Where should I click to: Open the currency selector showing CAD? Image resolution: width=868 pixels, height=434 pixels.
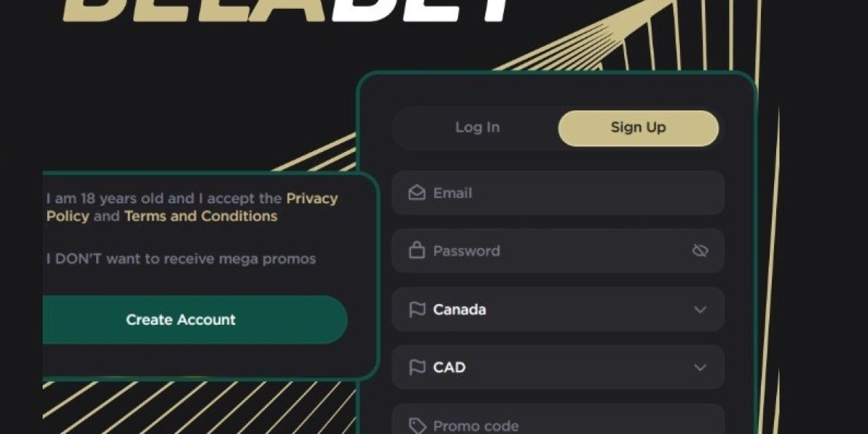[558, 367]
